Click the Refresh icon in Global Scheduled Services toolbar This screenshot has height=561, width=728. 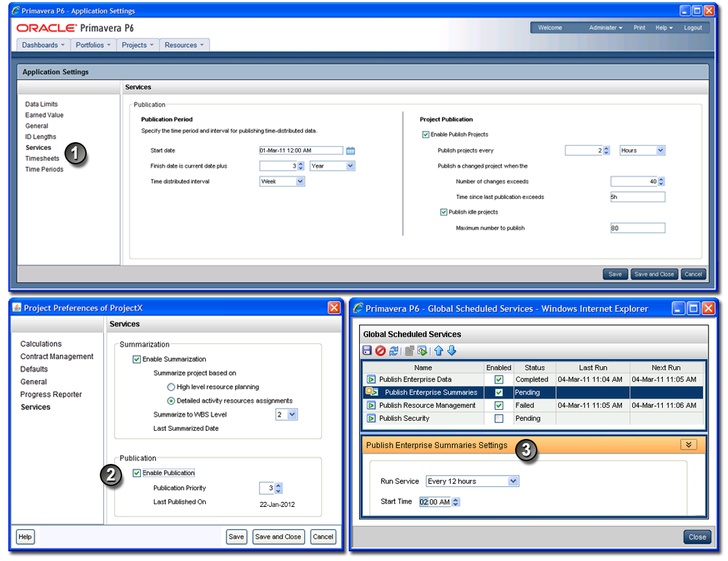click(394, 351)
